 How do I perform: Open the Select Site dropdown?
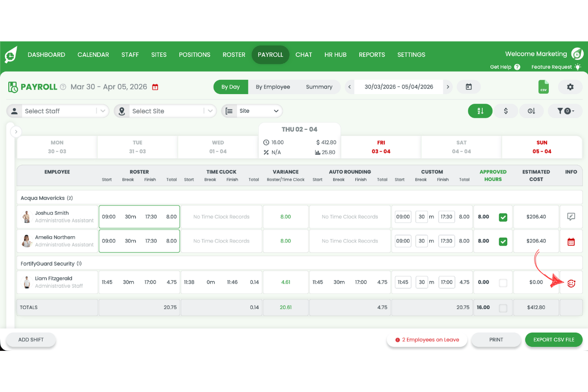point(165,111)
